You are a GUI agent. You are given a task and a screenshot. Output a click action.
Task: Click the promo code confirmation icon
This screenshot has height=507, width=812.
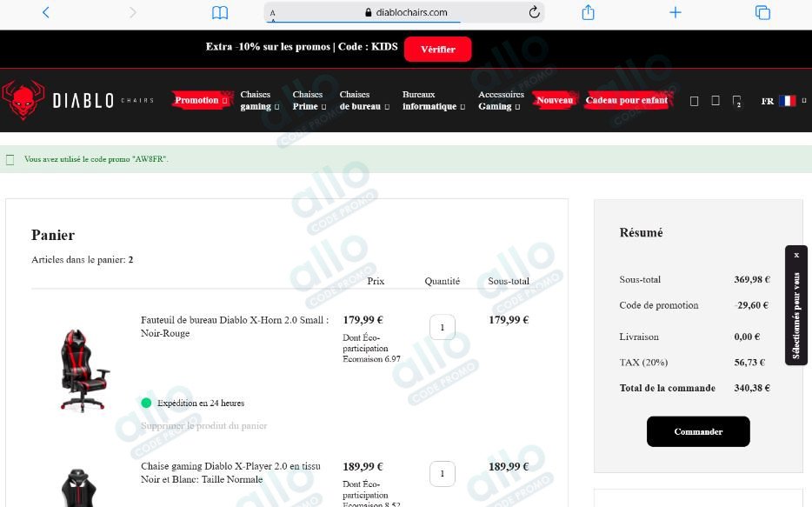10,160
